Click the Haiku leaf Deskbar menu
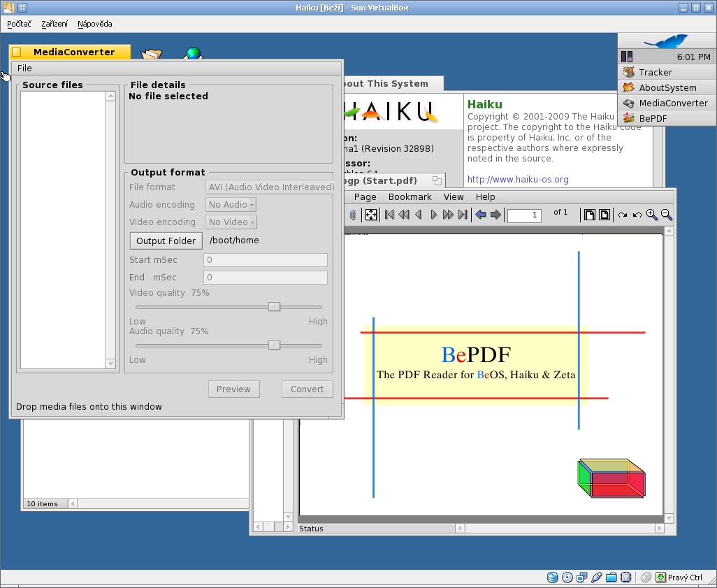 tap(666, 41)
